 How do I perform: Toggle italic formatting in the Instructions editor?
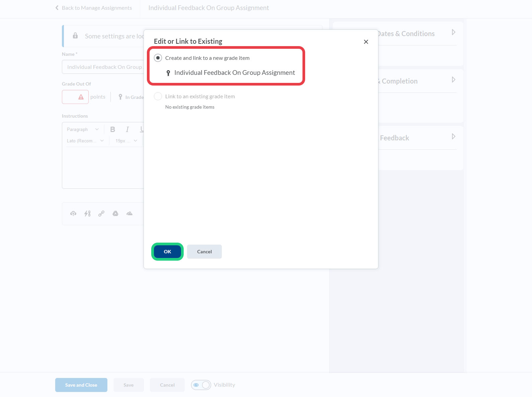coord(127,130)
